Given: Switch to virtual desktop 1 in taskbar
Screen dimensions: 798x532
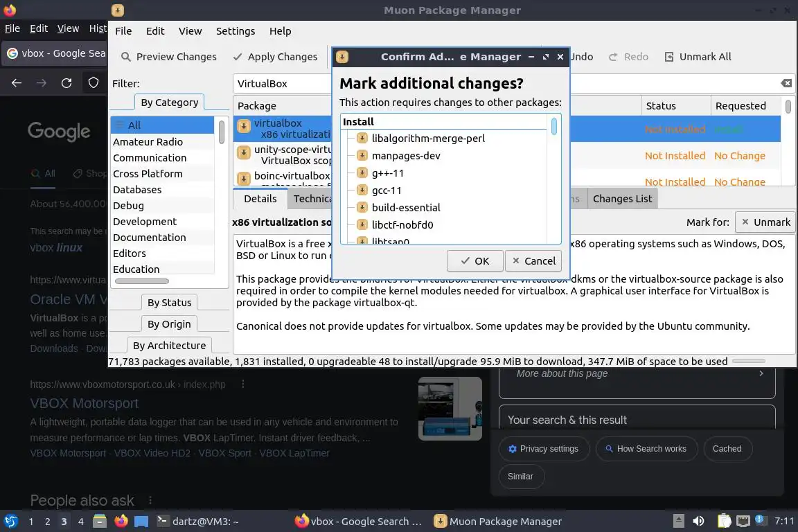Looking at the screenshot, I should (31, 522).
